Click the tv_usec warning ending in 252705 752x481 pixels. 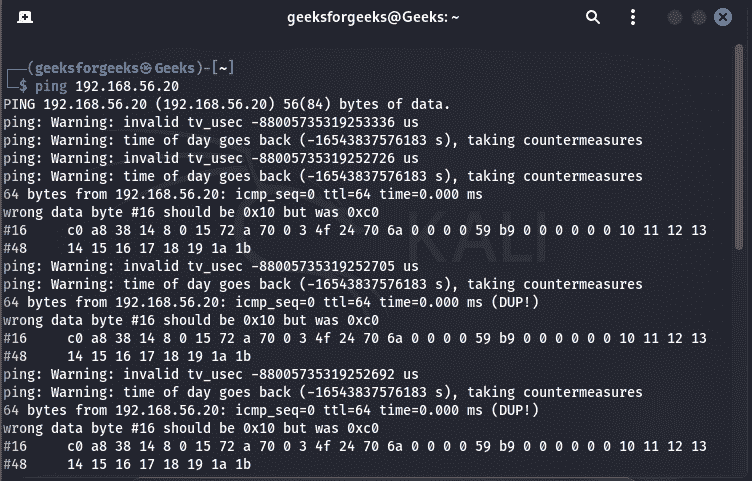pyautogui.click(x=211, y=266)
